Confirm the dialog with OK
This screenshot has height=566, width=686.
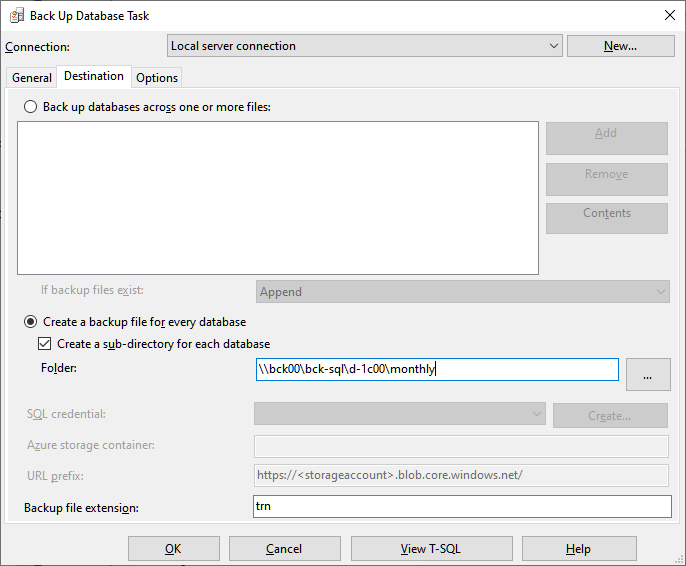click(x=174, y=549)
